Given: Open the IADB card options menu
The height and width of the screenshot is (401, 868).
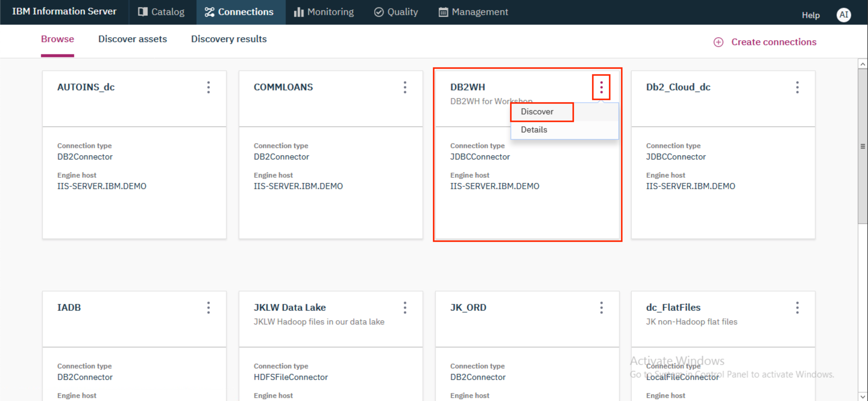Looking at the screenshot, I should coord(209,308).
